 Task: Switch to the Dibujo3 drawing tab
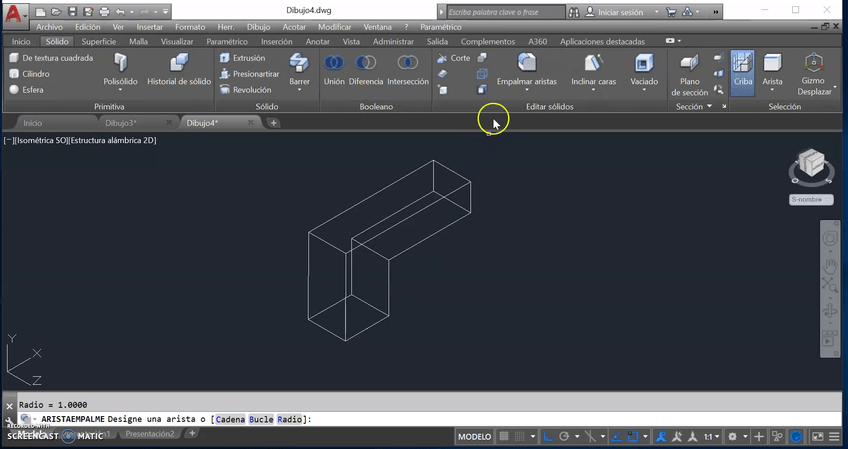120,123
